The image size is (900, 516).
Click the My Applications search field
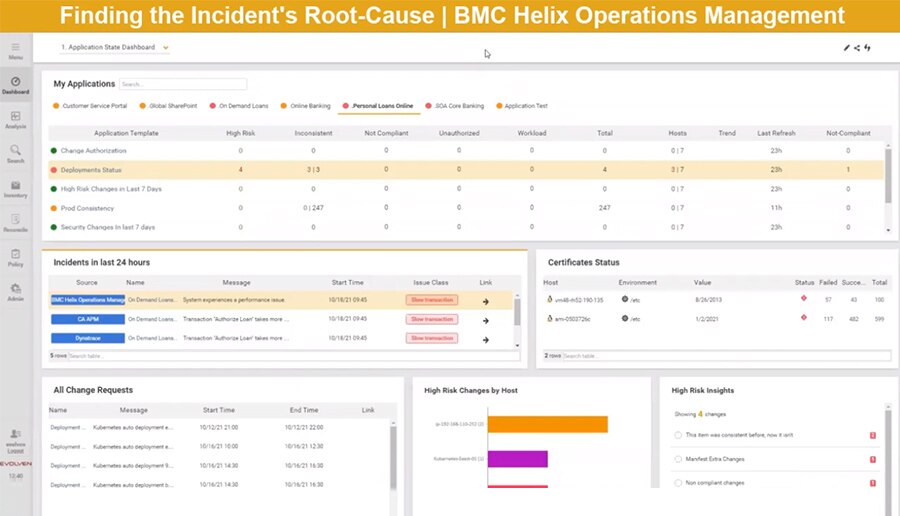[182, 84]
